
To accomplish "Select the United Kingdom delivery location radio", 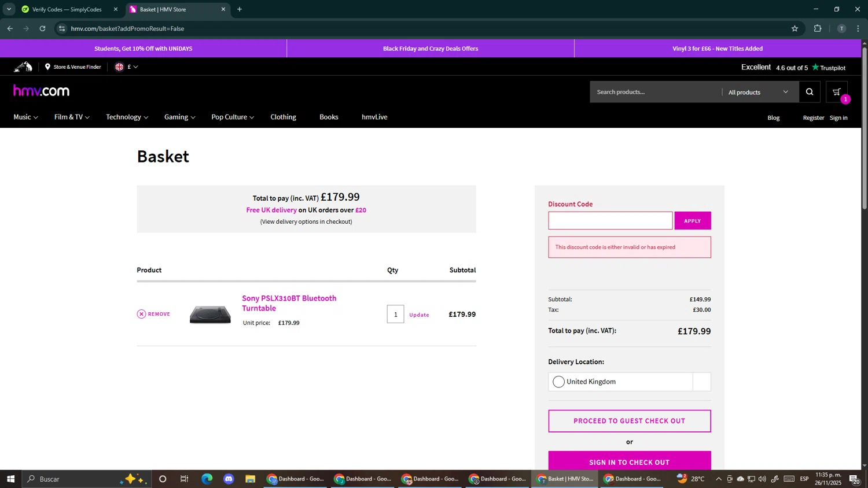I will pos(558,382).
